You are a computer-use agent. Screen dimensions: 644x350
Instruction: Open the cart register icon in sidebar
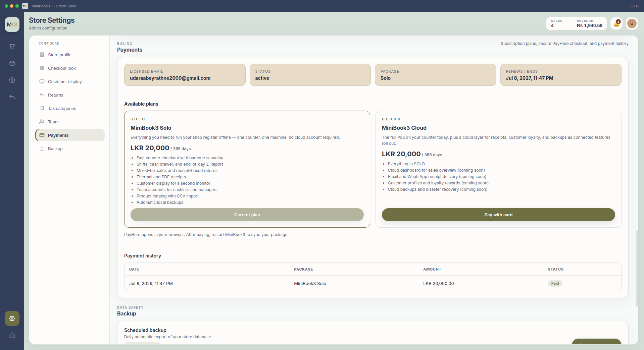[12, 47]
